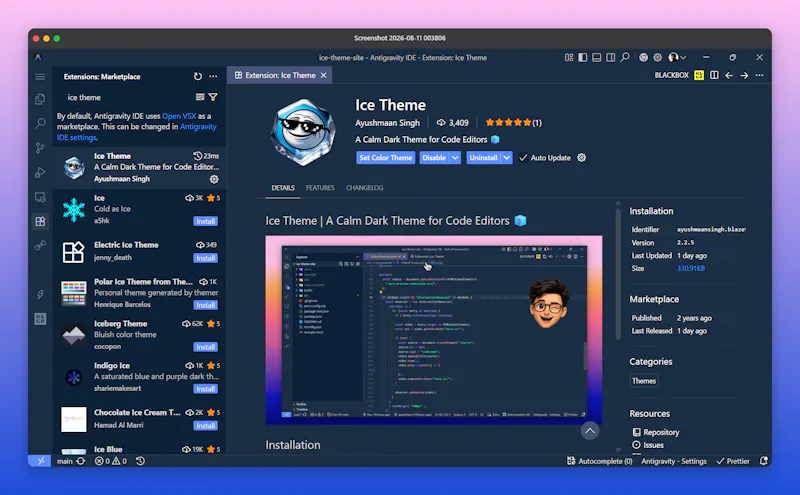Image resolution: width=800 pixels, height=495 pixels.
Task: Open extension settings gear beside Auto Update
Action: coord(582,158)
